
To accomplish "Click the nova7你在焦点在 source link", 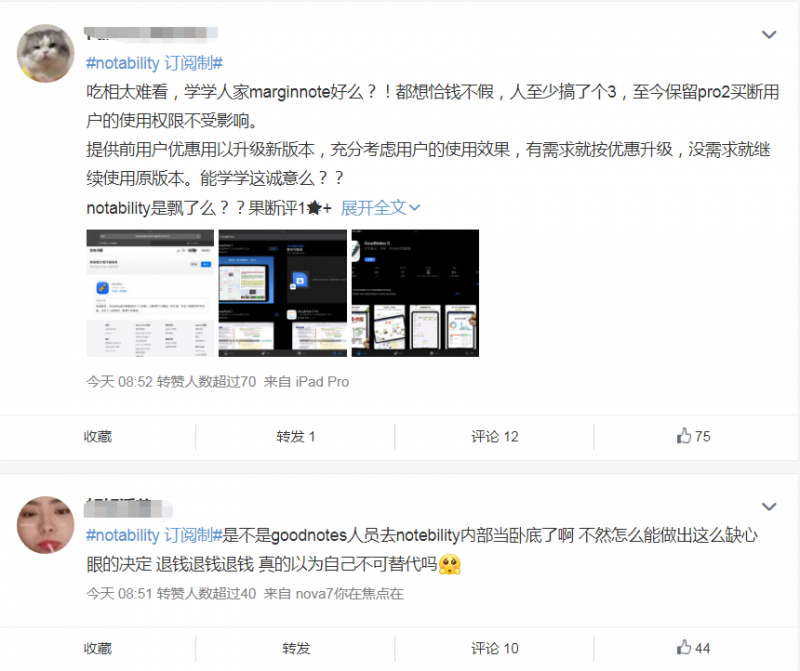I will [349, 593].
